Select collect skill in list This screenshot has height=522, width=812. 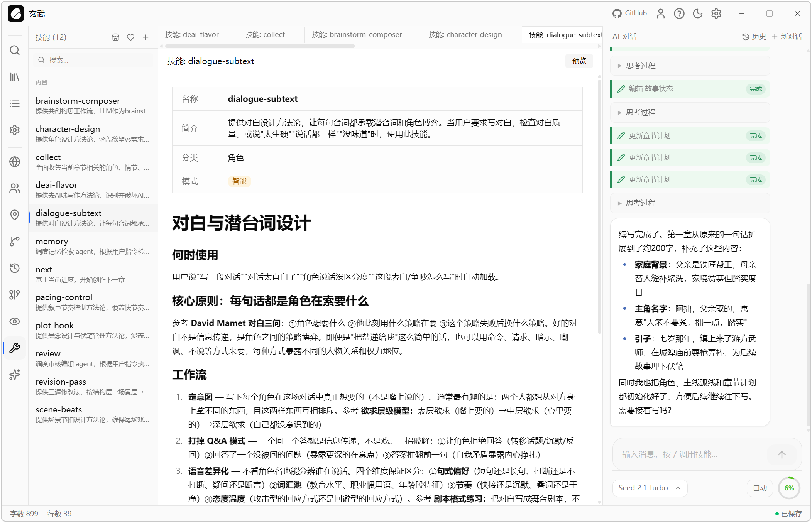[93, 162]
